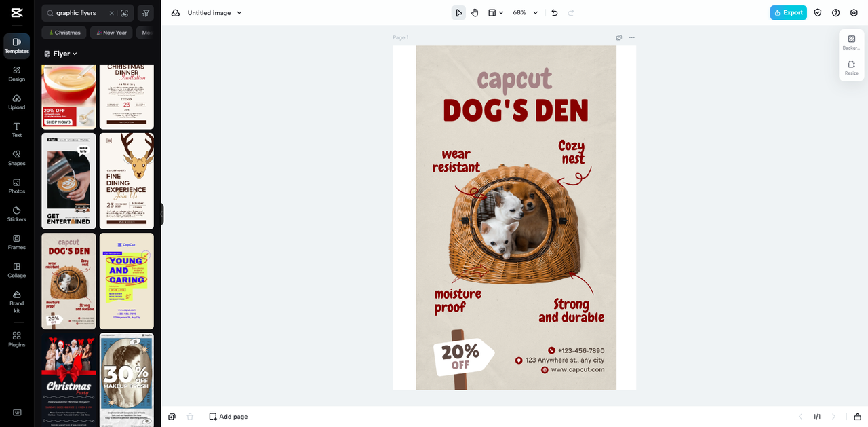Open the Plugins panel
868x427 pixels.
pyautogui.click(x=17, y=339)
